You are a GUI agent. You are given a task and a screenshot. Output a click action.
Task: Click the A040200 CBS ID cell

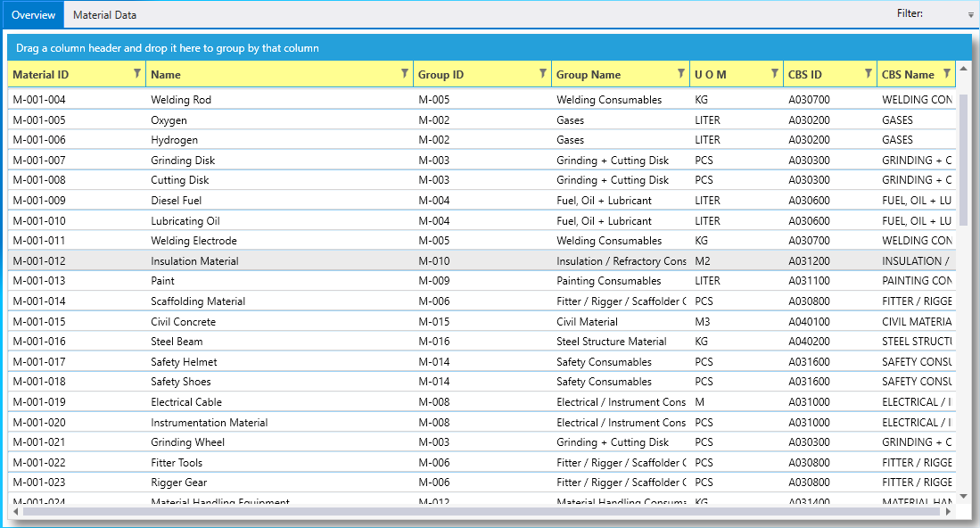click(830, 342)
